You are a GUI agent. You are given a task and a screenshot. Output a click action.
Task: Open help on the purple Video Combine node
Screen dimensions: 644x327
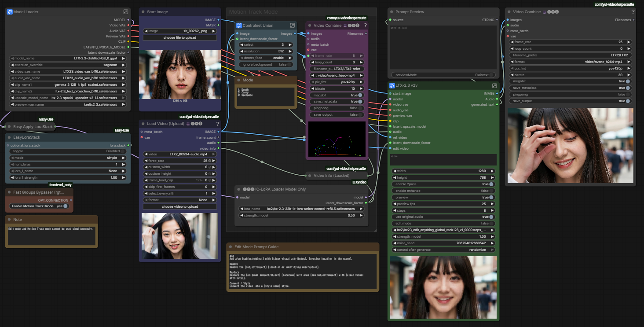coord(365,26)
